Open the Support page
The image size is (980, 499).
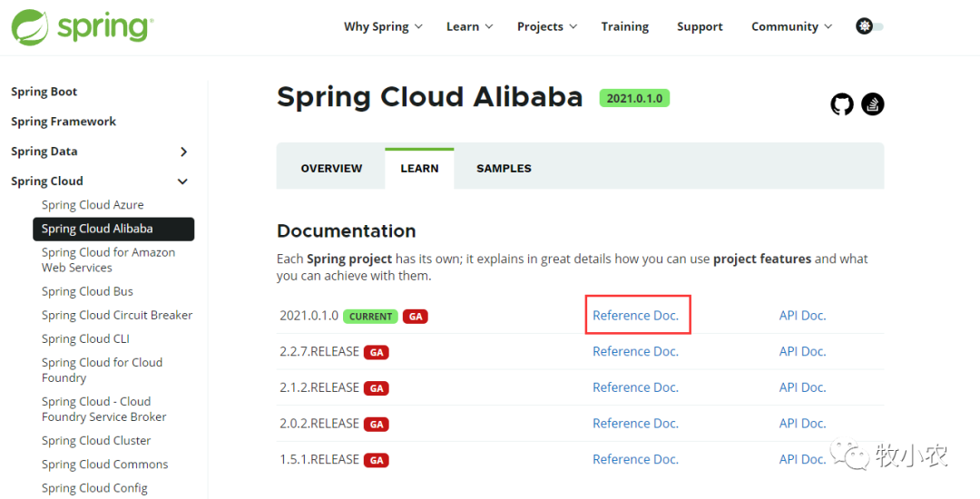pyautogui.click(x=700, y=26)
